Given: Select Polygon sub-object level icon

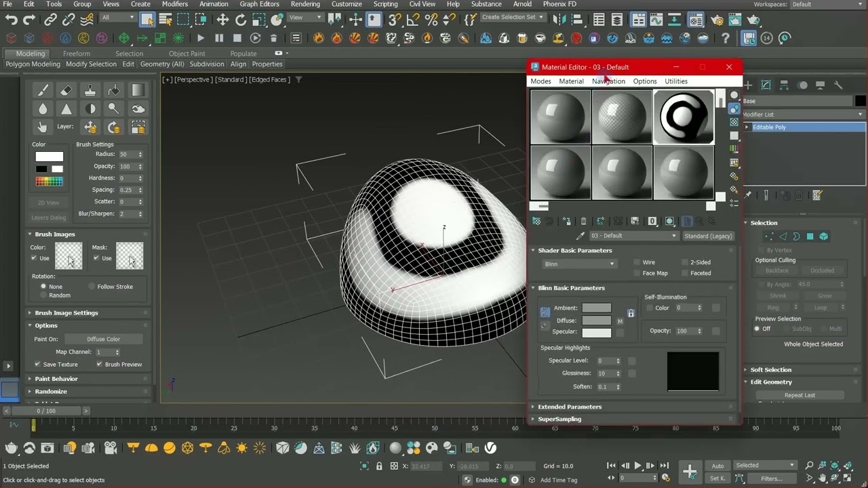Looking at the screenshot, I should coord(810,237).
